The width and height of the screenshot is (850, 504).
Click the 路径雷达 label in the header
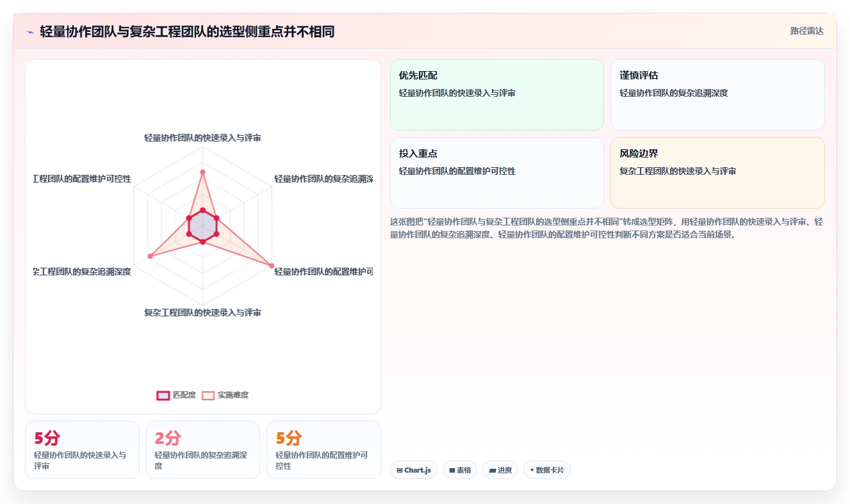click(x=806, y=31)
